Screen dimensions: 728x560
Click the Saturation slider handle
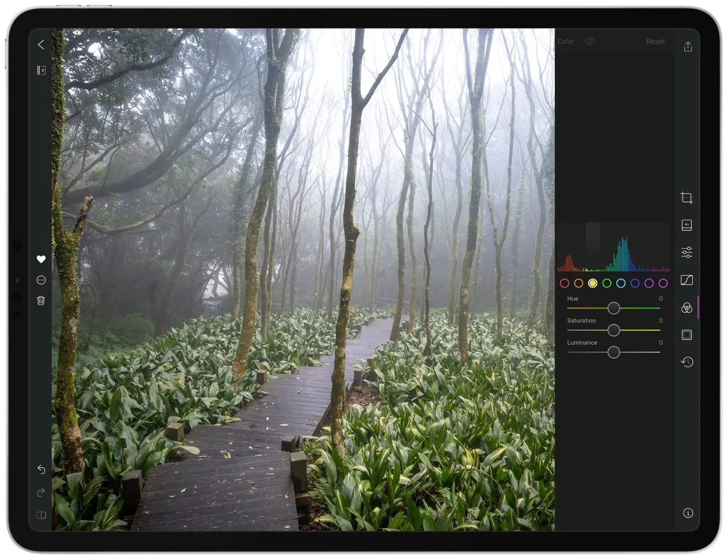[x=614, y=330]
